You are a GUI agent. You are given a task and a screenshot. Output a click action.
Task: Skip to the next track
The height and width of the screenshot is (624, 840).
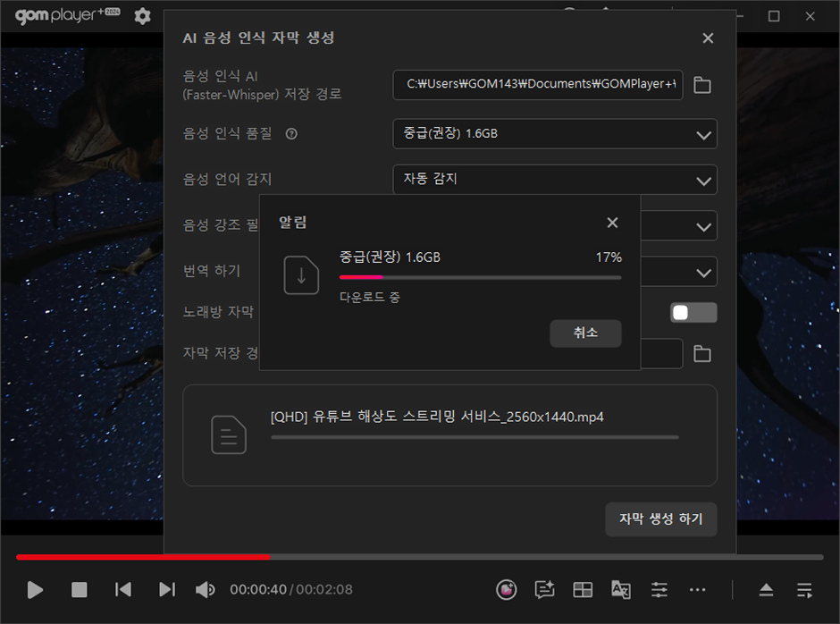(166, 589)
